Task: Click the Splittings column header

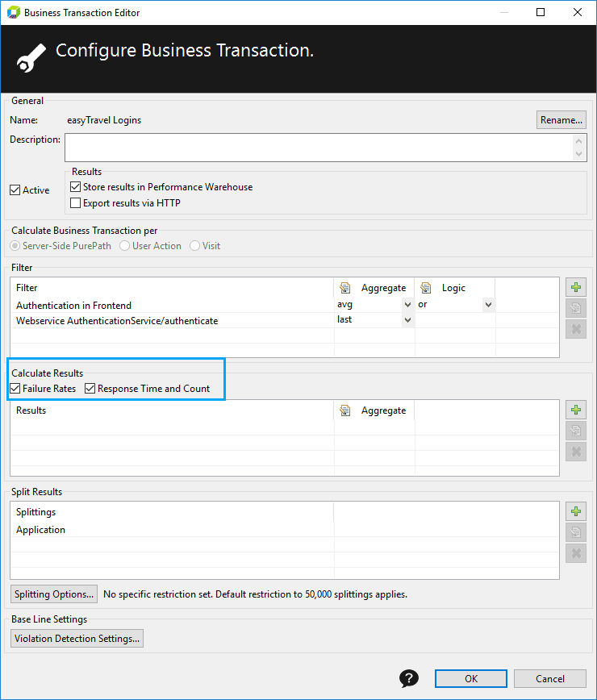Action: [x=173, y=512]
